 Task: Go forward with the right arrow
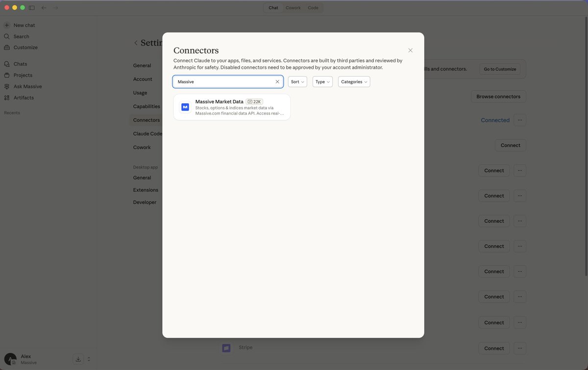[55, 8]
